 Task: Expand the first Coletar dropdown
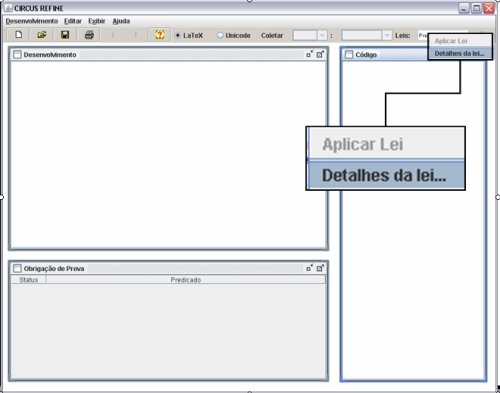pyautogui.click(x=322, y=35)
